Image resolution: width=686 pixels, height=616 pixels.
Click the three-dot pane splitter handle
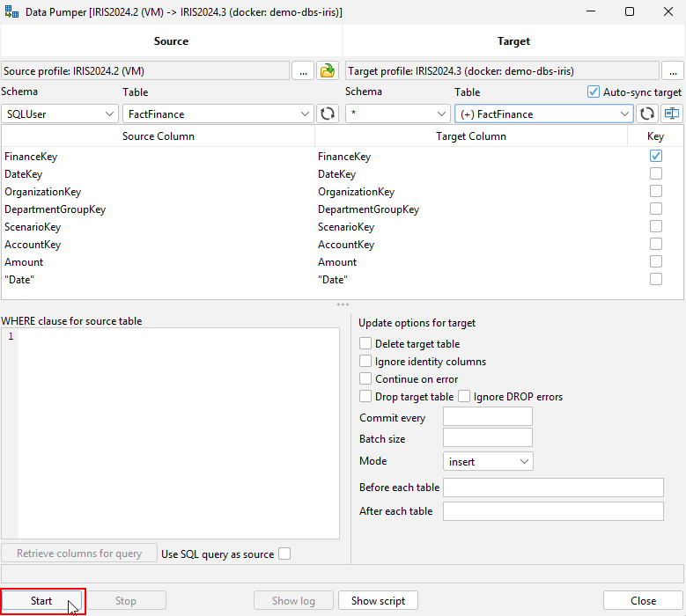click(343, 304)
